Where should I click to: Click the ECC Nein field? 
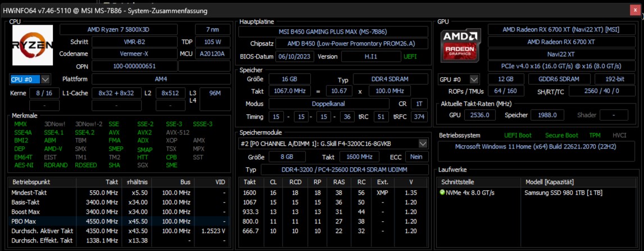point(417,157)
